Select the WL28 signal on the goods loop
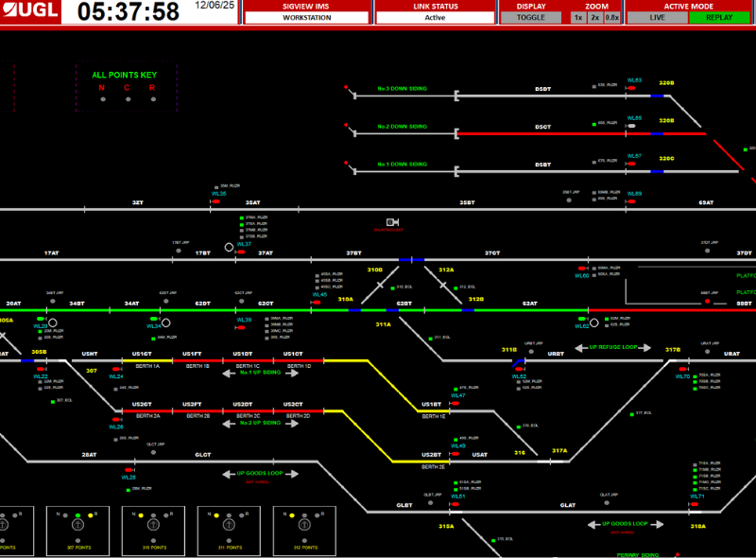The width and height of the screenshot is (756, 558). (129, 470)
